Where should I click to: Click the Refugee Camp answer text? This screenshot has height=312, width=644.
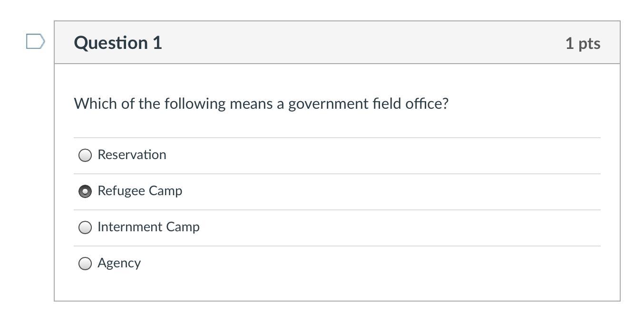point(139,191)
